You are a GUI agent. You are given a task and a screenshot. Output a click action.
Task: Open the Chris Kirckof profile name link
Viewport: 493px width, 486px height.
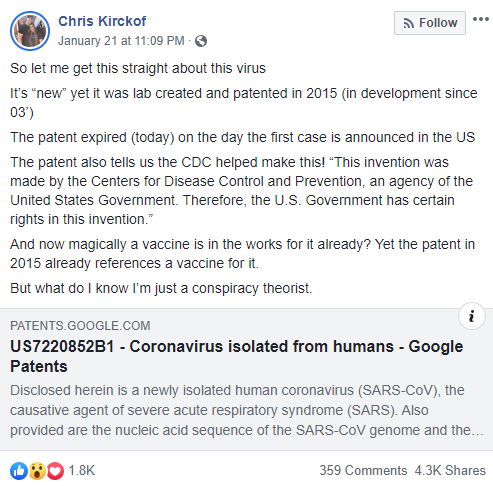coord(102,21)
